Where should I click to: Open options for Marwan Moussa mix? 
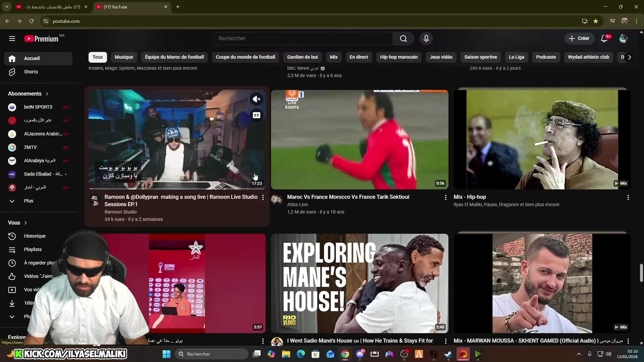point(628,341)
